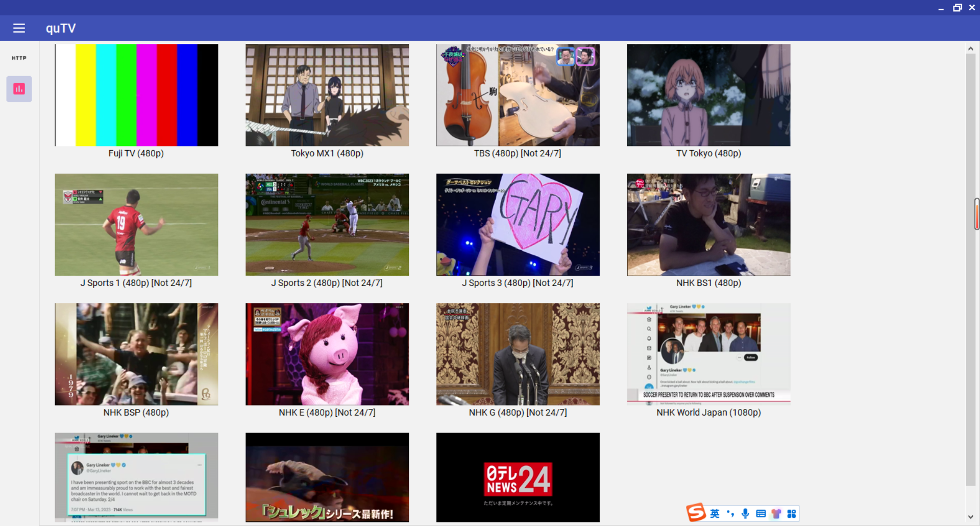Open the TBS violin program thumbnail
The image size is (980, 526).
(x=518, y=95)
